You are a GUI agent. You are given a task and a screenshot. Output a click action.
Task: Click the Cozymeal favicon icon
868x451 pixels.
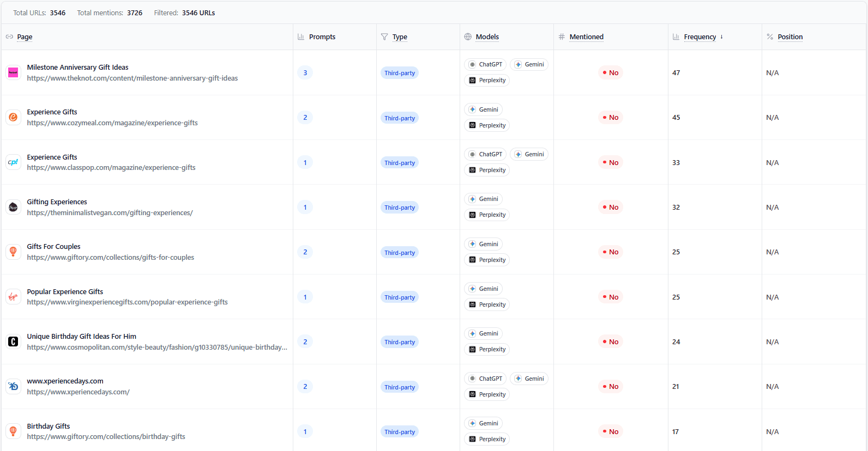(13, 117)
